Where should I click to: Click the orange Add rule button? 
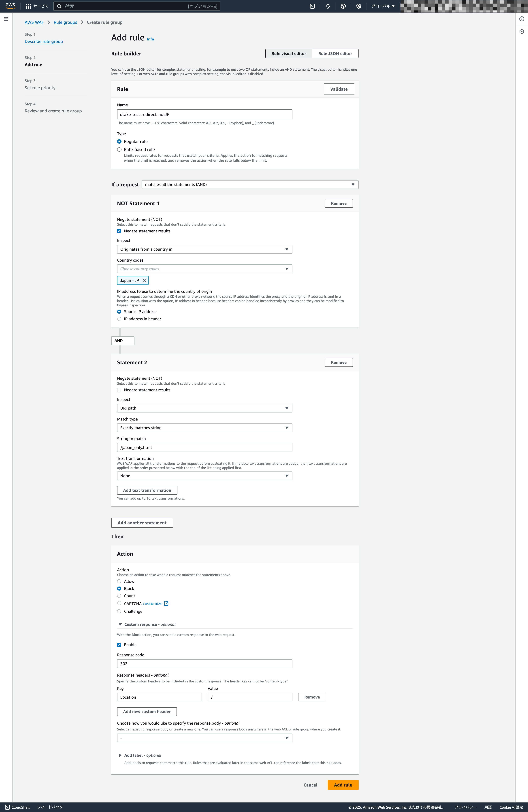[343, 785]
